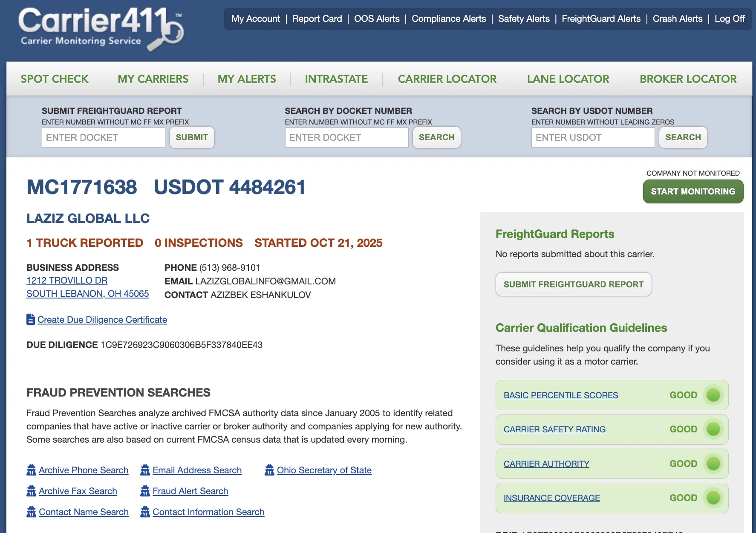This screenshot has height=533, width=756.
Task: Focus the FreightGuard report docket field
Action: (x=104, y=137)
